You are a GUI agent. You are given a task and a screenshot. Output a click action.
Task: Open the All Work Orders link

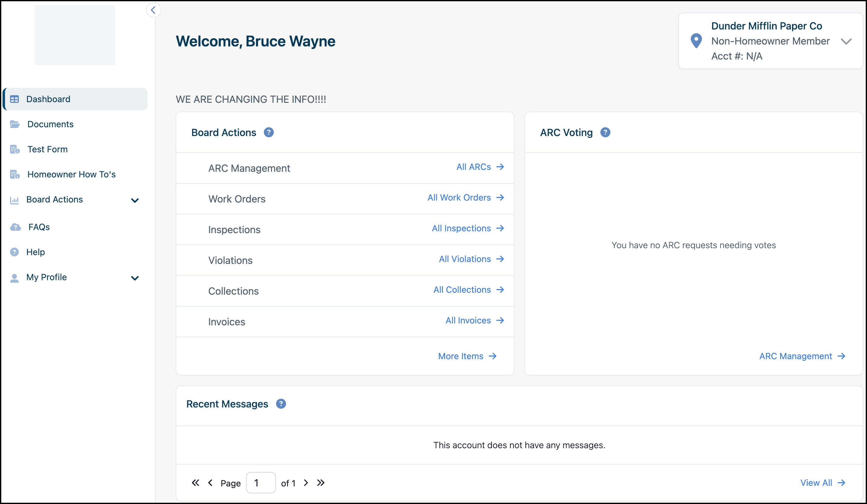pos(465,197)
